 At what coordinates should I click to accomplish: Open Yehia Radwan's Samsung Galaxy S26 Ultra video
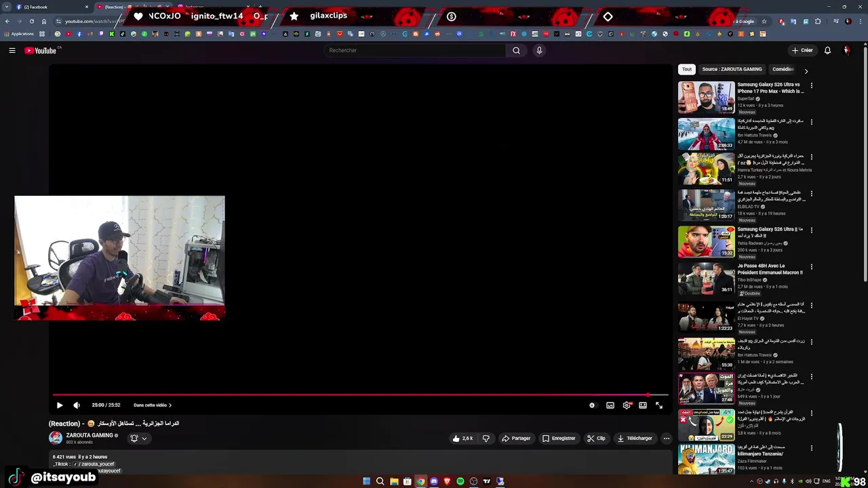pos(706,242)
